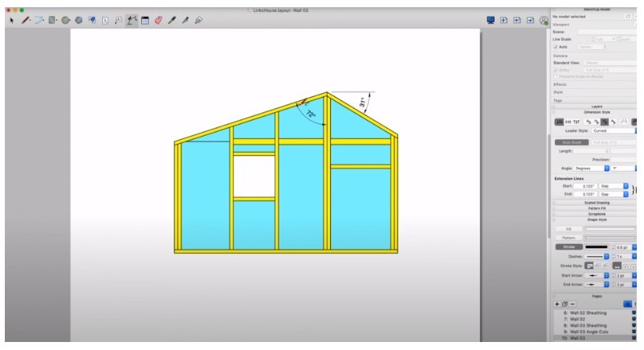Toggle Wall 03 Angle Cuts presentation visibility
Image resolution: width=644 pixels, height=350 pixels.
[634, 332]
